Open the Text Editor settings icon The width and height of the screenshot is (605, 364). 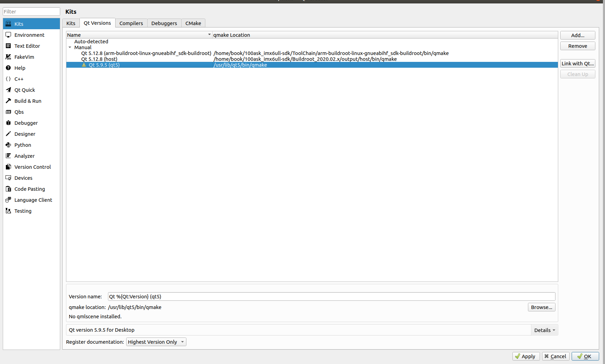(8, 46)
